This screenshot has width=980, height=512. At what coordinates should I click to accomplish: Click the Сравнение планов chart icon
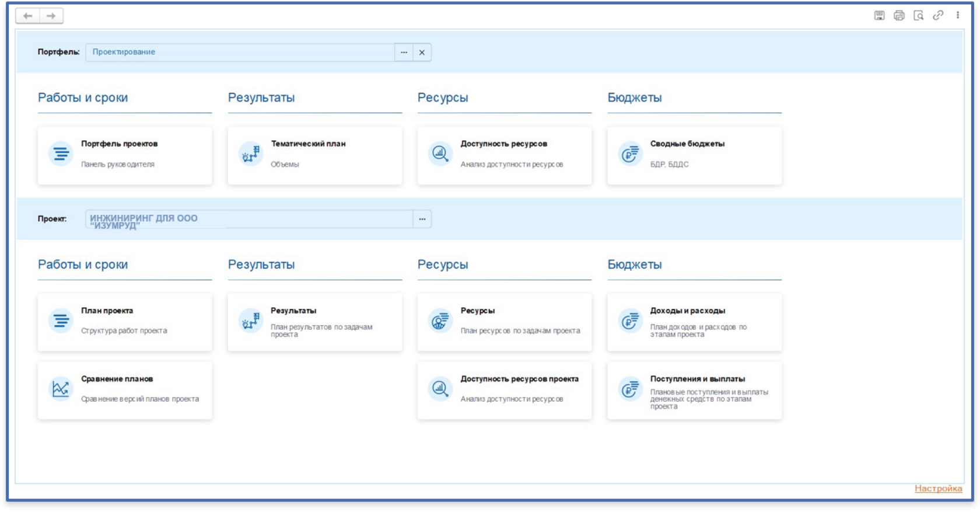[x=61, y=389]
